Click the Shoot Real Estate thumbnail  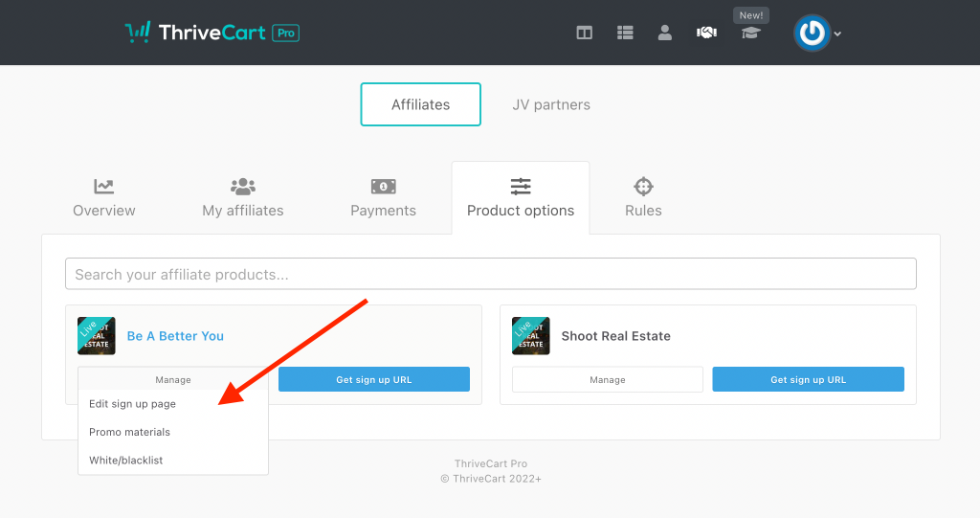click(x=530, y=336)
